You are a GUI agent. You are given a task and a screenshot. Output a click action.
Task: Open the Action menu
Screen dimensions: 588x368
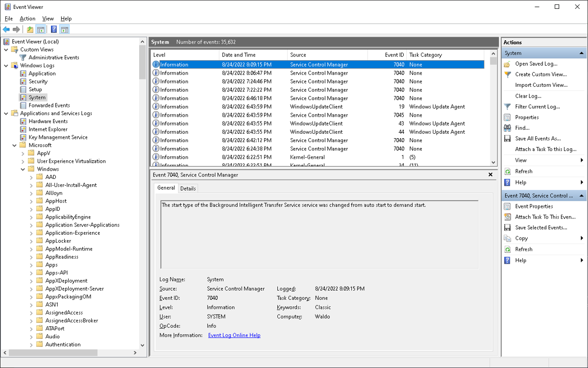click(x=27, y=18)
